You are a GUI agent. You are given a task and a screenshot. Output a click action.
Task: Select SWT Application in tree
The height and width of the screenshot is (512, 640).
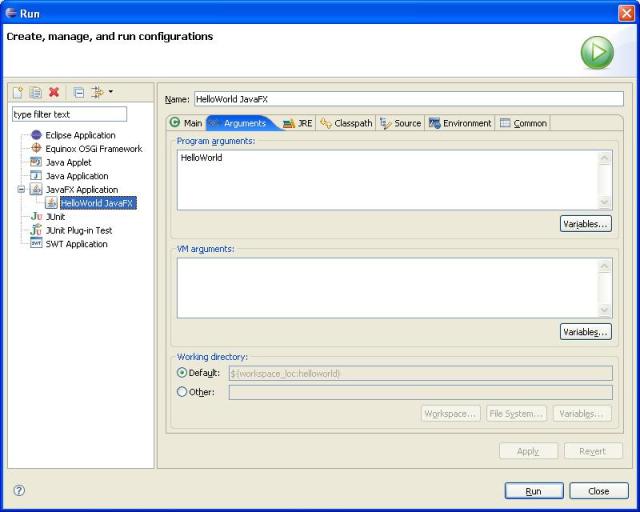click(76, 244)
